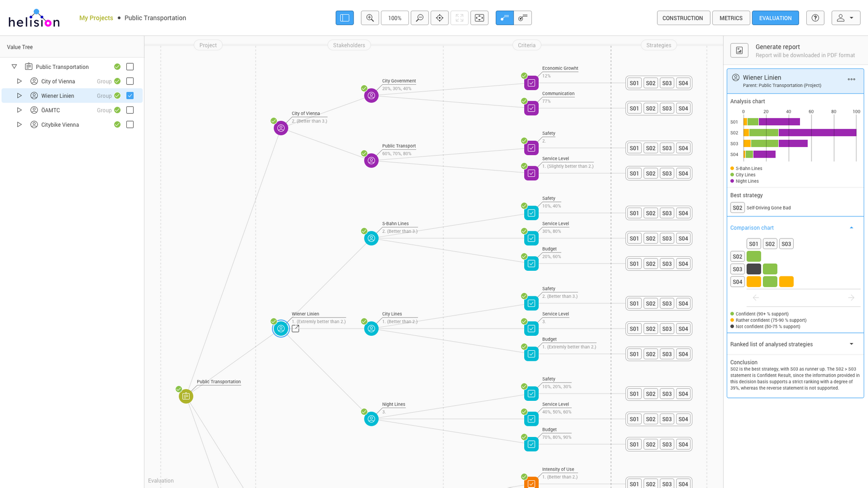The height and width of the screenshot is (488, 868).
Task: Click the center view target icon
Action: click(x=439, y=18)
